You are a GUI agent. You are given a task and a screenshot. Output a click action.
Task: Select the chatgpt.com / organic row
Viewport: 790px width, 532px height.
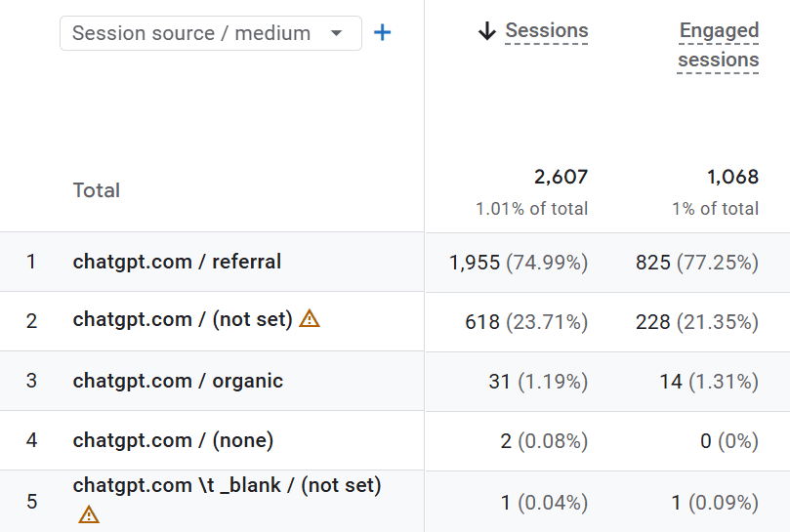tap(178, 381)
